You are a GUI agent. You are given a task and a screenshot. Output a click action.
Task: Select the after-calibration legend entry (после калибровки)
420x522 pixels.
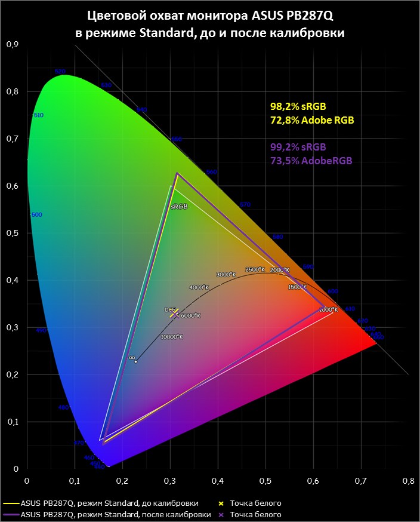116,514
